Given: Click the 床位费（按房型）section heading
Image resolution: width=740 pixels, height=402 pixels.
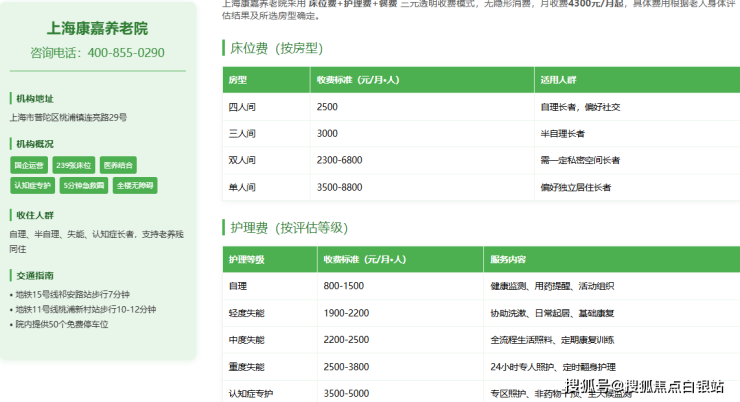Looking at the screenshot, I should tap(277, 48).
